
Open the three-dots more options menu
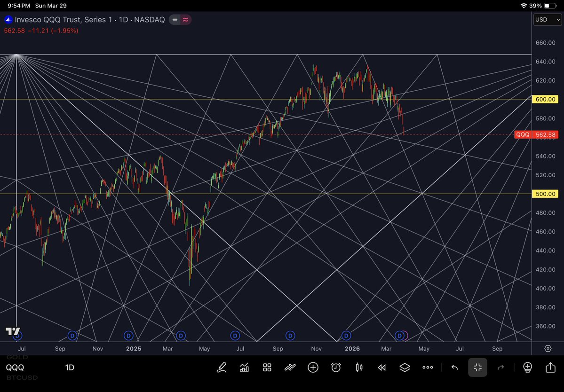pos(428,368)
